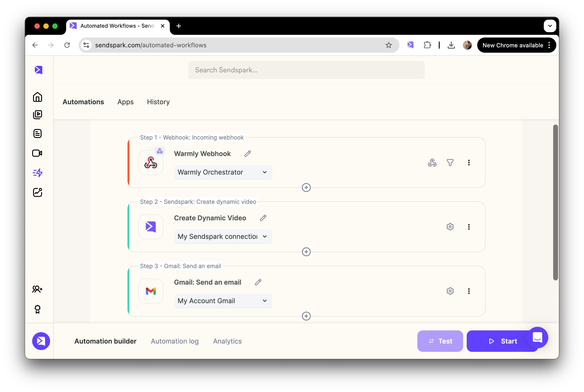Expand the My Sendspark connection dropdown
This screenshot has height=392, width=584.
coord(223,236)
